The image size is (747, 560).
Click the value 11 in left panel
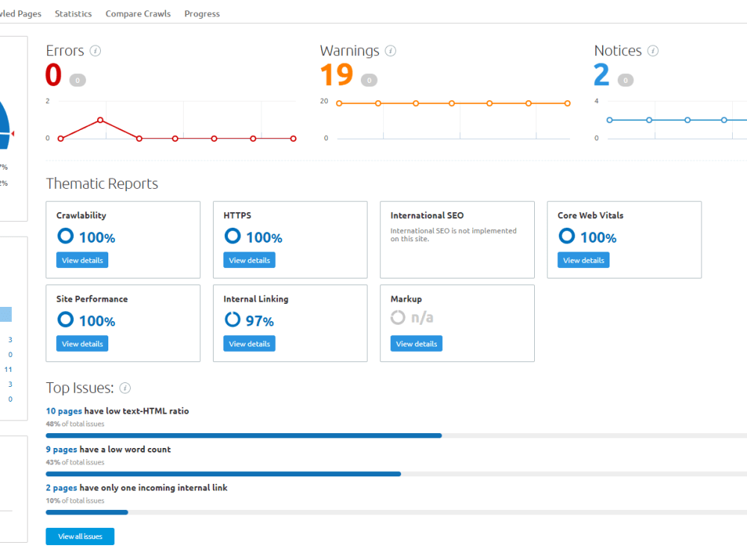click(x=8, y=370)
